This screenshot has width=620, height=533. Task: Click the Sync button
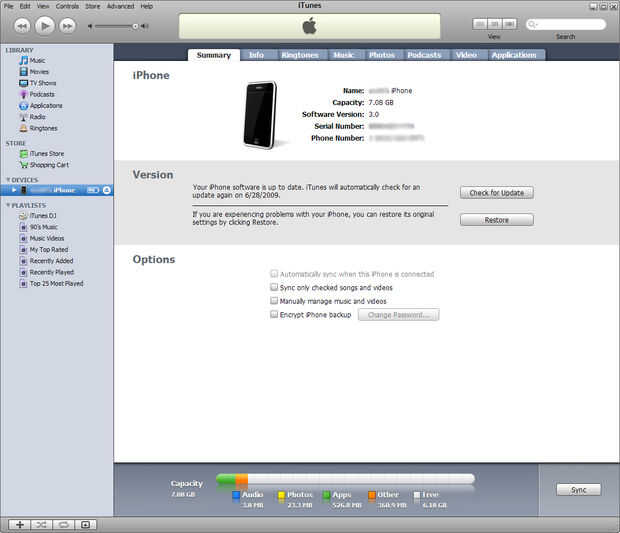(x=578, y=490)
